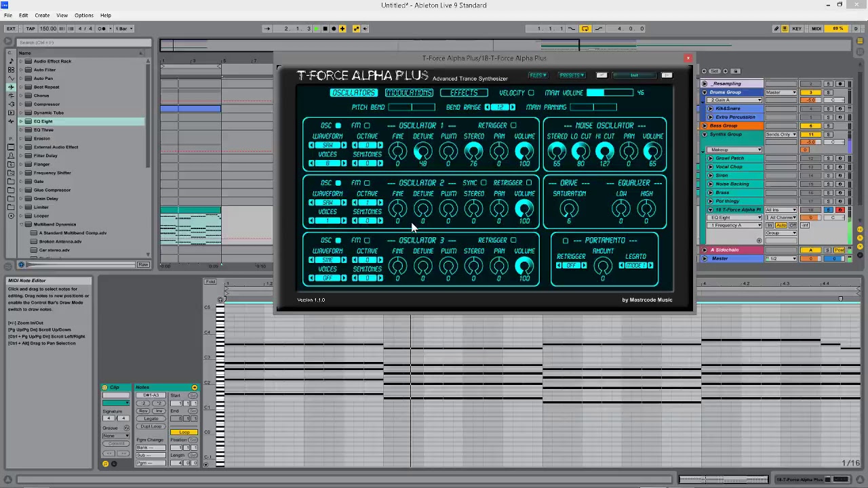The image size is (868, 488).
Task: Open the Files dropdown in T-Force
Action: pyautogui.click(x=538, y=75)
